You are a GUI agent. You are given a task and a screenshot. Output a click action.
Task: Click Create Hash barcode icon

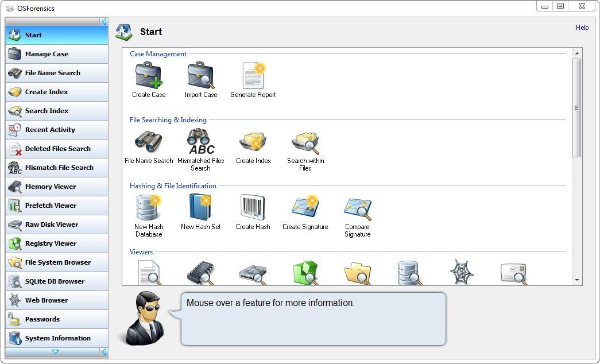(x=253, y=207)
